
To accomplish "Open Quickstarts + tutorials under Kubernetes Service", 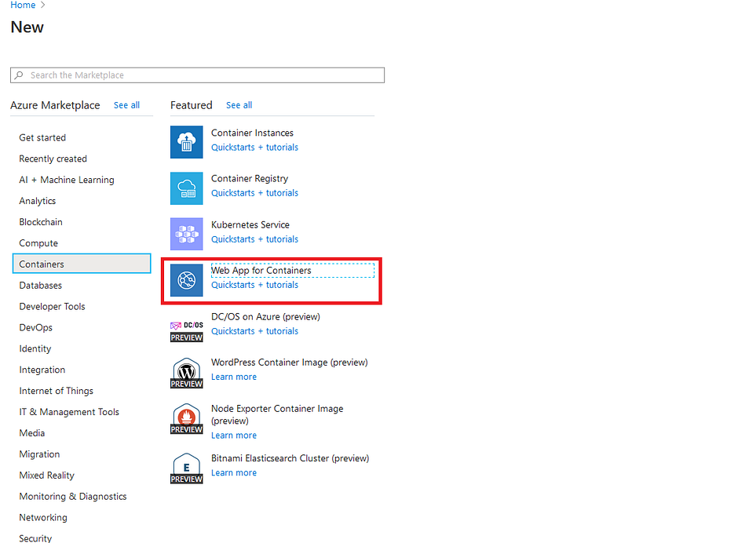I will point(254,239).
